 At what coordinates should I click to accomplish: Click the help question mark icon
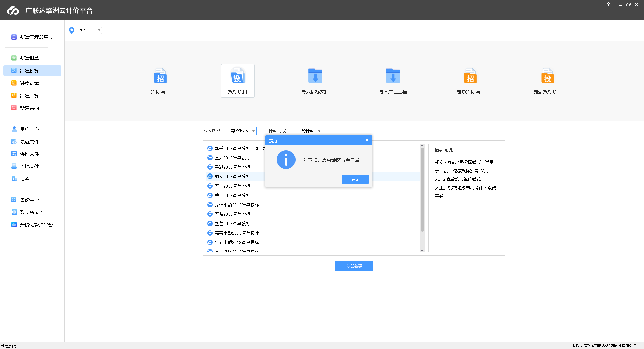[x=608, y=4]
